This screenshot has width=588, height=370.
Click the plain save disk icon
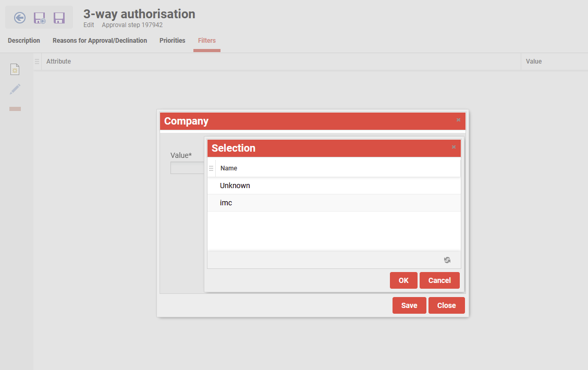(59, 18)
